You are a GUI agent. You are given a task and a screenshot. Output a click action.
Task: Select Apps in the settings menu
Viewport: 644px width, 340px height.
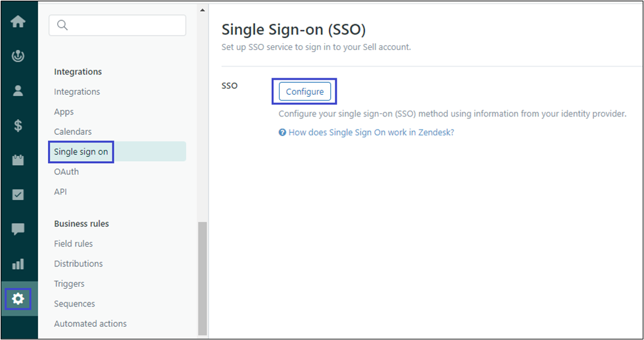pos(64,112)
